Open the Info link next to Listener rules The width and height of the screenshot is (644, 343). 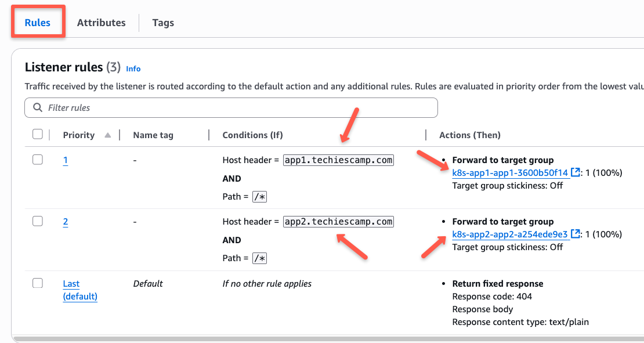133,68
